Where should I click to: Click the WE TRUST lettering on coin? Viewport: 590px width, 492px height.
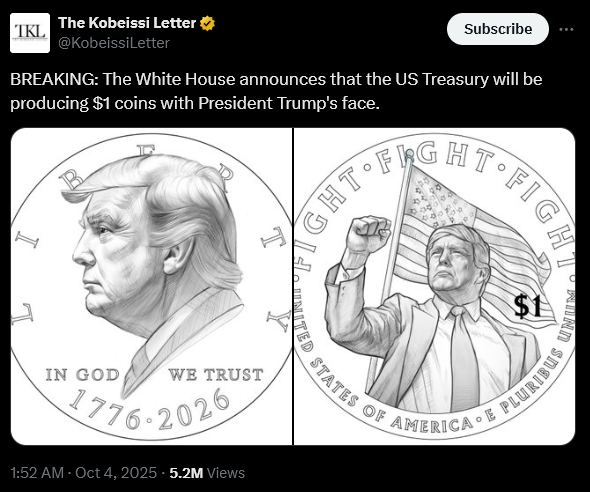pyautogui.click(x=216, y=375)
